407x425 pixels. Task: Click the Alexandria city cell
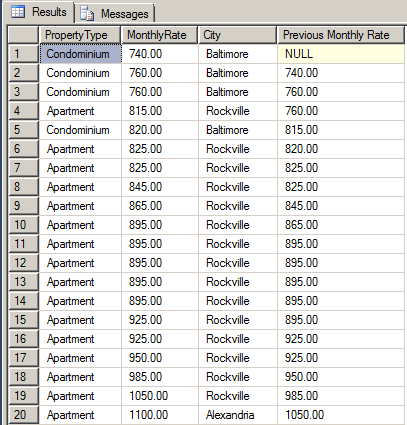coord(238,415)
